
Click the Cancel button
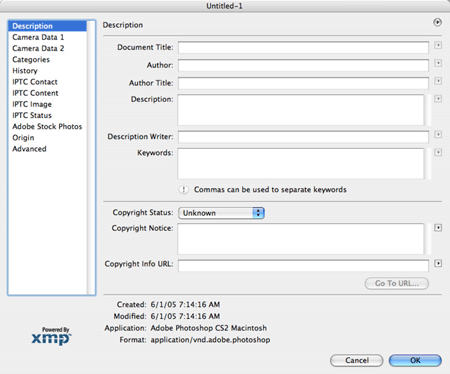pos(357,360)
